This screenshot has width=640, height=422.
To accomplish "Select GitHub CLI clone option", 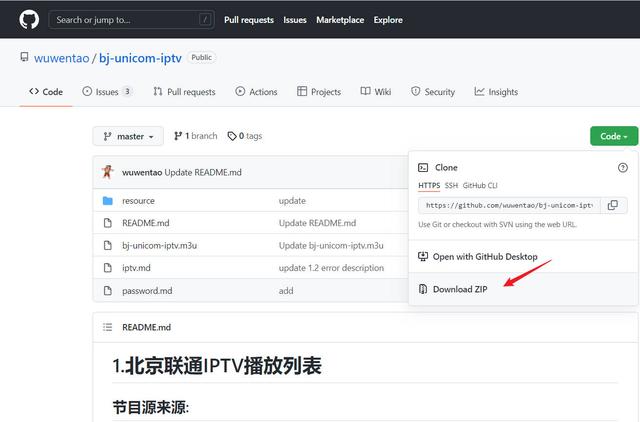I will (x=480, y=186).
